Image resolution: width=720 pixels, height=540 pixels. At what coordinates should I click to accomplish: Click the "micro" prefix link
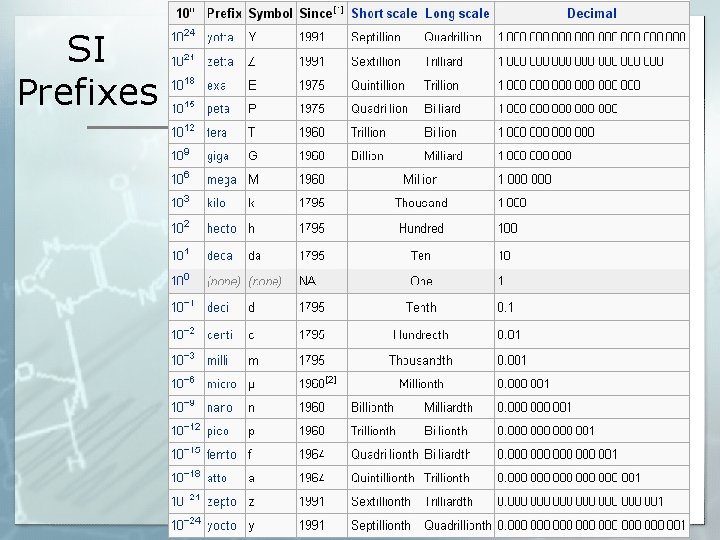click(222, 384)
